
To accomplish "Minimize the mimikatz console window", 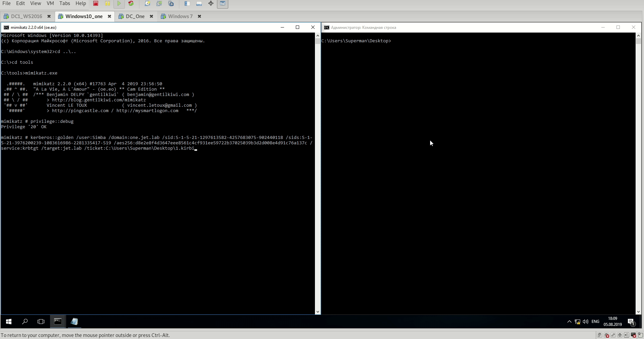I will click(282, 28).
